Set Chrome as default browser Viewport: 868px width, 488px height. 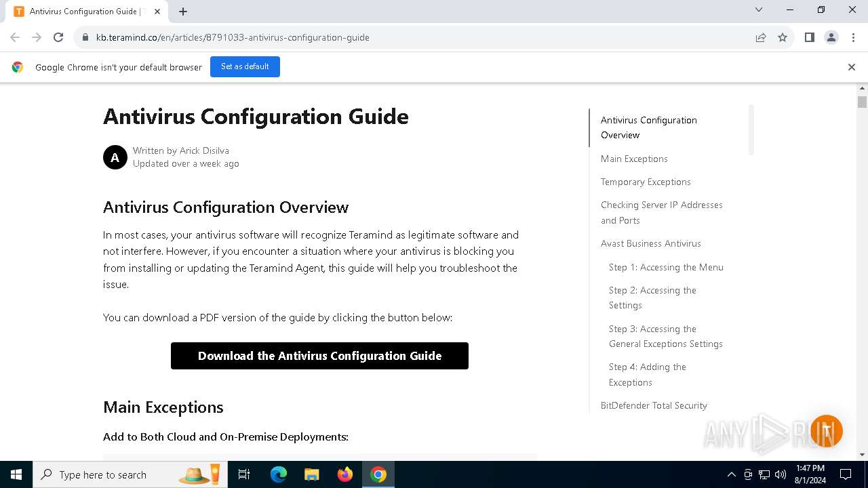[x=245, y=66]
